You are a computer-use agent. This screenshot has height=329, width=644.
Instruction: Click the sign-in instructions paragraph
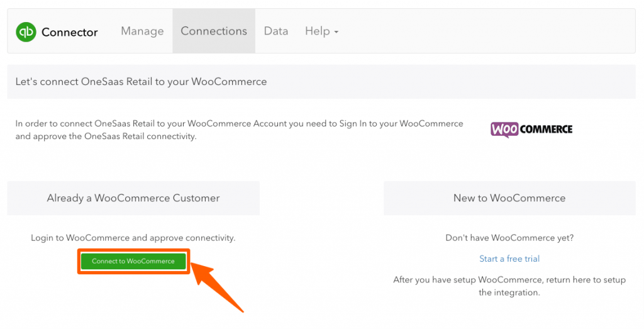coord(239,130)
